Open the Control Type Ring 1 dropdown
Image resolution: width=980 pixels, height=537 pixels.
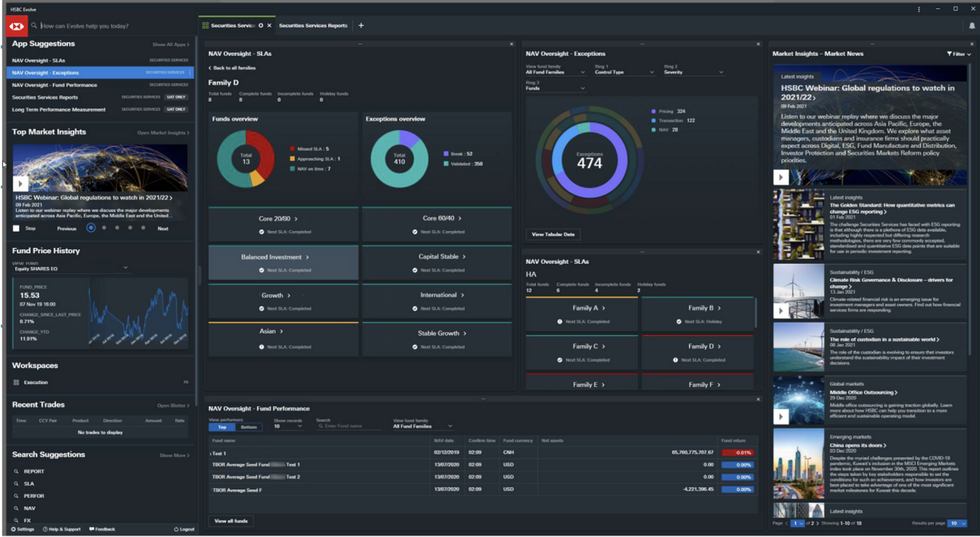pyautogui.click(x=624, y=72)
